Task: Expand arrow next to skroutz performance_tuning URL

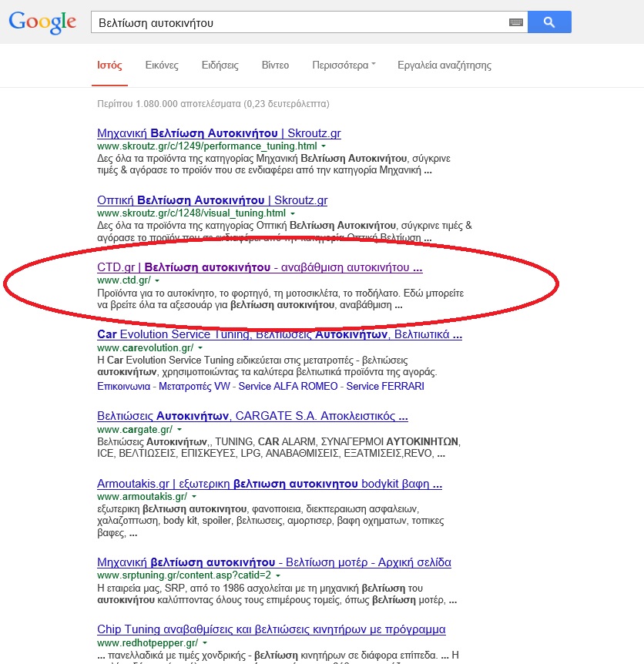Action: tap(324, 146)
